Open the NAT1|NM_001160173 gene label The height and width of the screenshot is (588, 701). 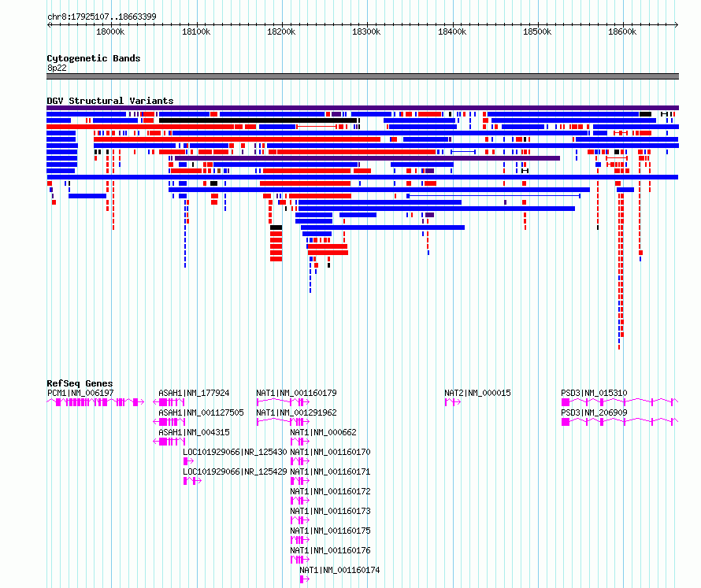[x=330, y=511]
